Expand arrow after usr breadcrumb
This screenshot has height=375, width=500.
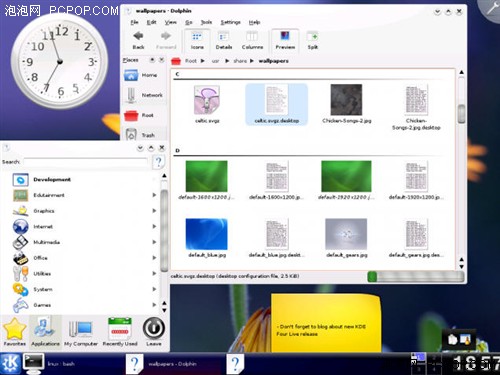pyautogui.click(x=227, y=61)
